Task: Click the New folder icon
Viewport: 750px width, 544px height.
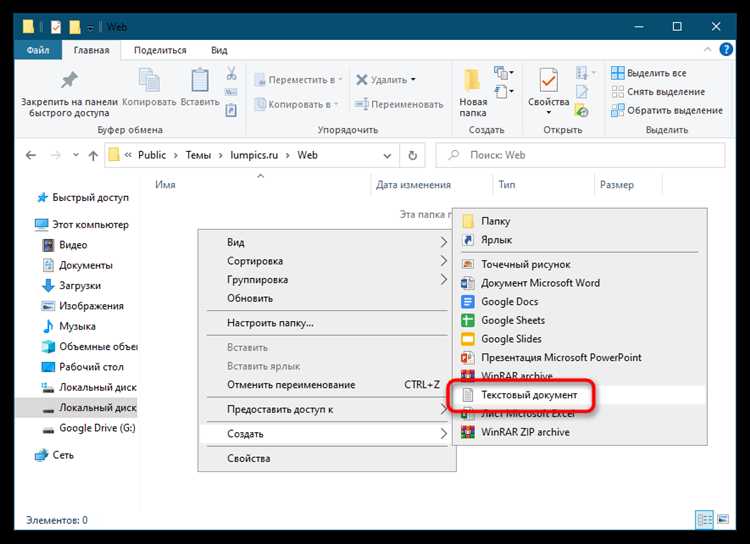Action: tap(473, 80)
